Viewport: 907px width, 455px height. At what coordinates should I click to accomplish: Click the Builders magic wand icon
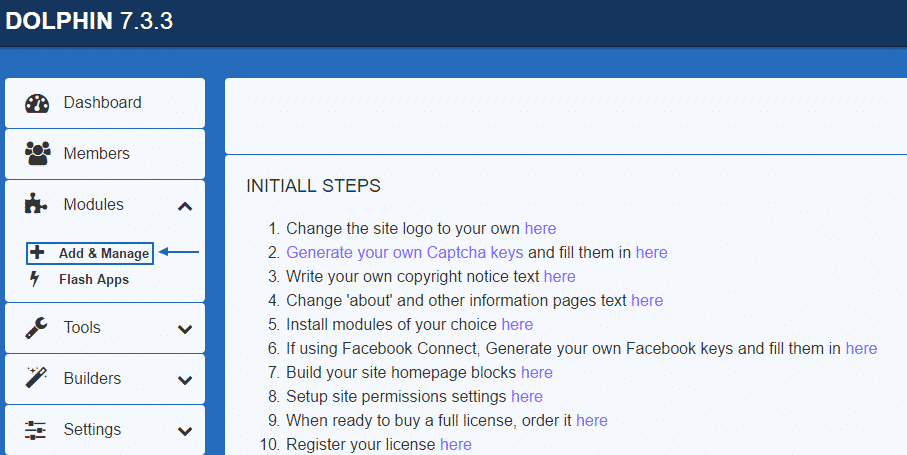[36, 378]
